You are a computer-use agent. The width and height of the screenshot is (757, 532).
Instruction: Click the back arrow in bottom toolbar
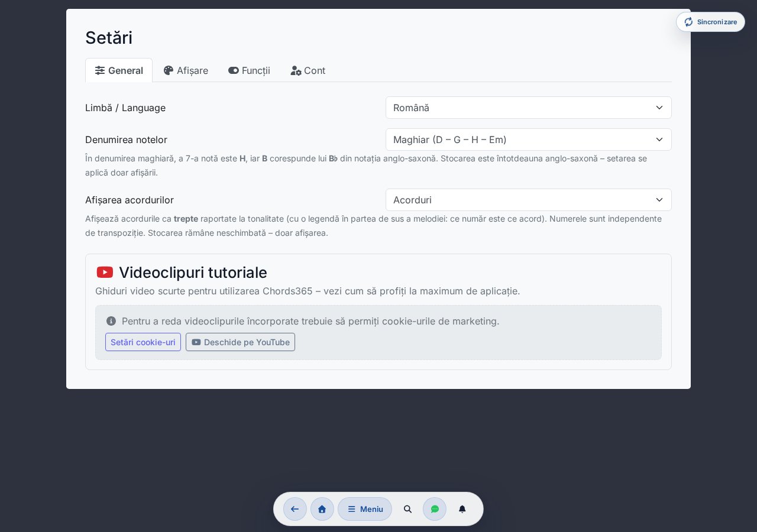(295, 509)
